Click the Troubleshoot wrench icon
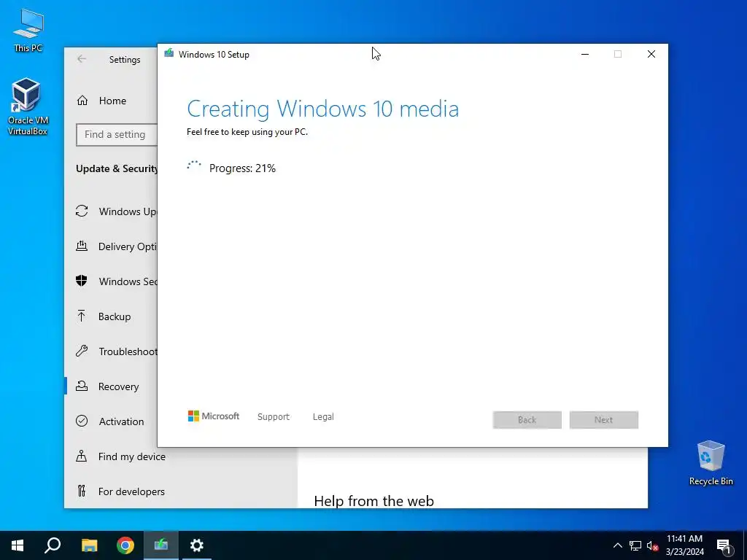The width and height of the screenshot is (747, 560). point(82,351)
